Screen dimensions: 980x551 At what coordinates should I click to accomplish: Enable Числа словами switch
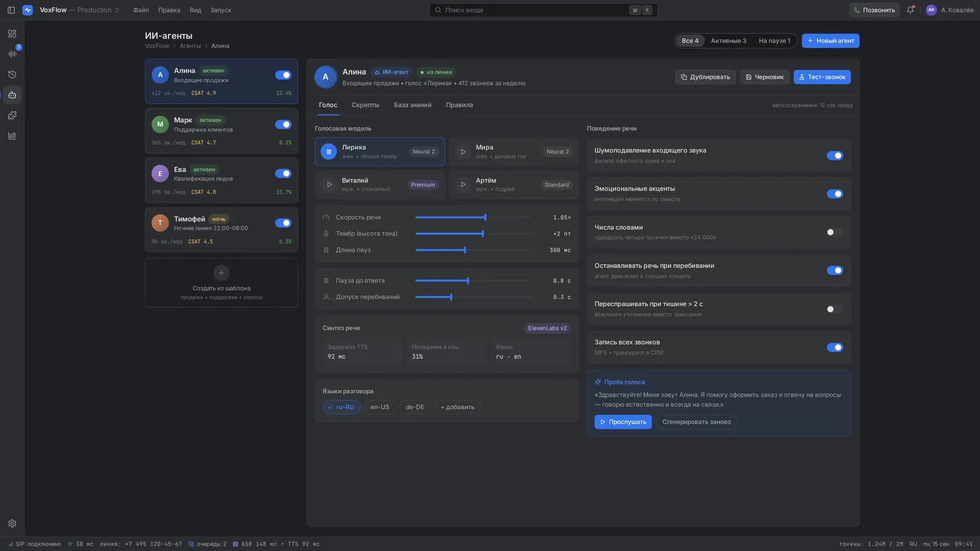[x=835, y=232]
